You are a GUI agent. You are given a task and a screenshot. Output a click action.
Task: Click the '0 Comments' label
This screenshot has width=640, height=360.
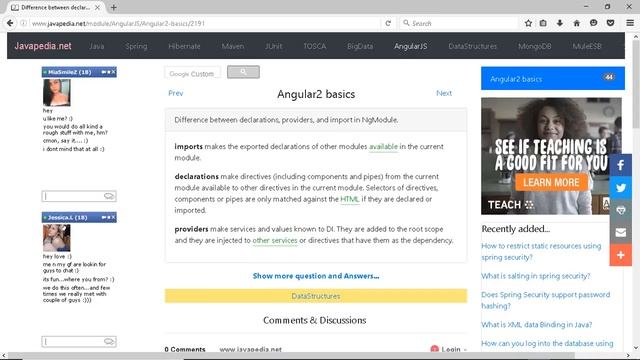pos(185,349)
